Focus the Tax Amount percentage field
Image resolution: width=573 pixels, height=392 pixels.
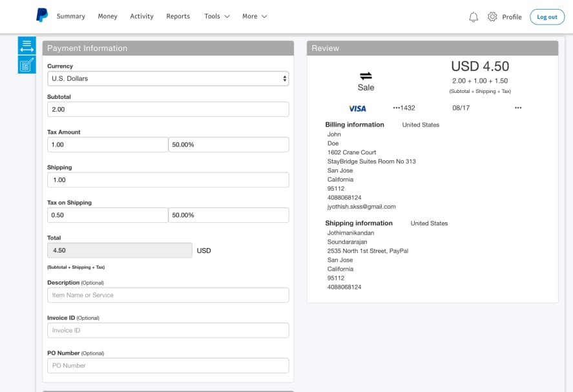pyautogui.click(x=229, y=145)
